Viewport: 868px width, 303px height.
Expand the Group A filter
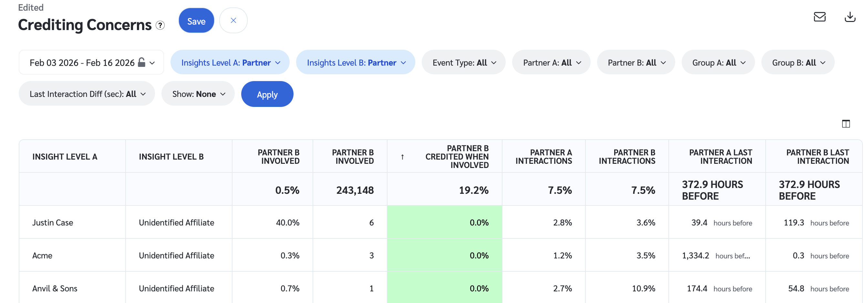(718, 63)
